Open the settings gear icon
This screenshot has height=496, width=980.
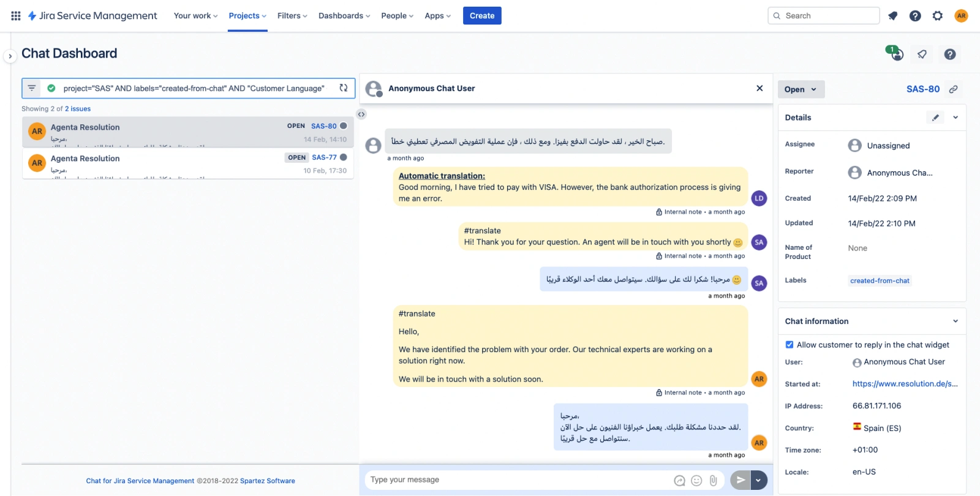pyautogui.click(x=938, y=16)
